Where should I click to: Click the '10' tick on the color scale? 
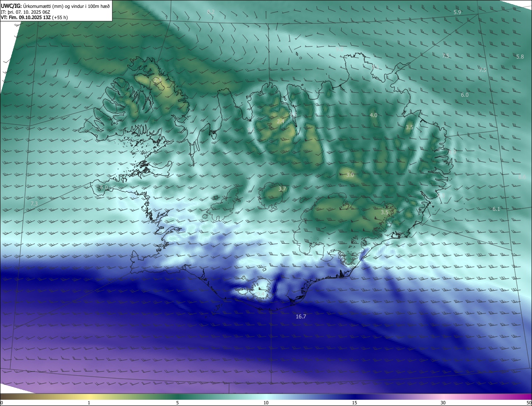266,403
